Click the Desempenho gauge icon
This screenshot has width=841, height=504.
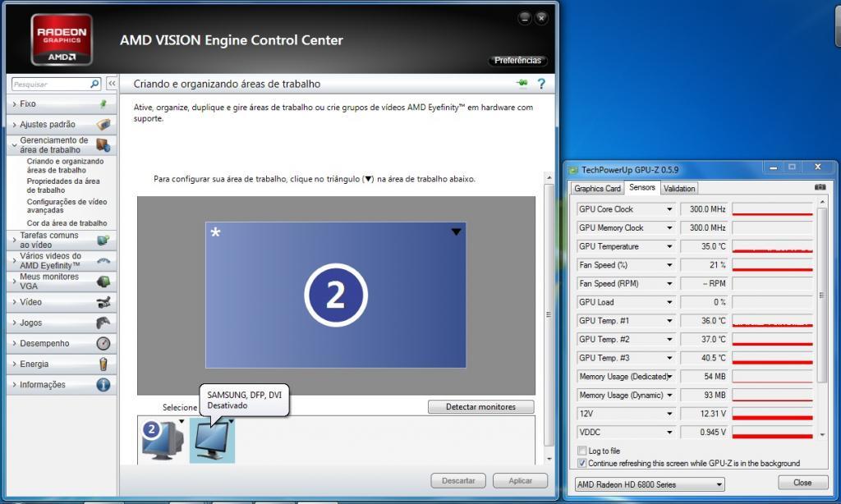[x=103, y=343]
